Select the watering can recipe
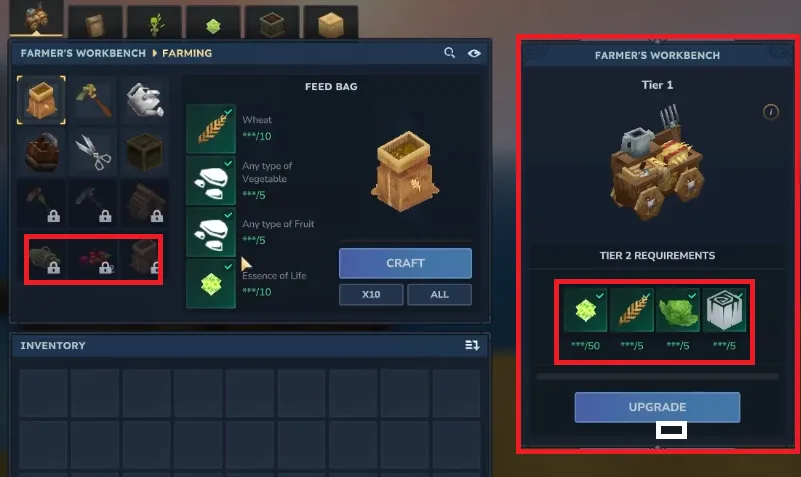 [145, 100]
